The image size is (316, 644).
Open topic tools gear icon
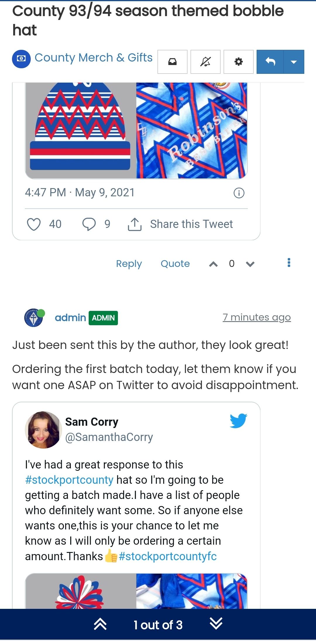(x=238, y=62)
